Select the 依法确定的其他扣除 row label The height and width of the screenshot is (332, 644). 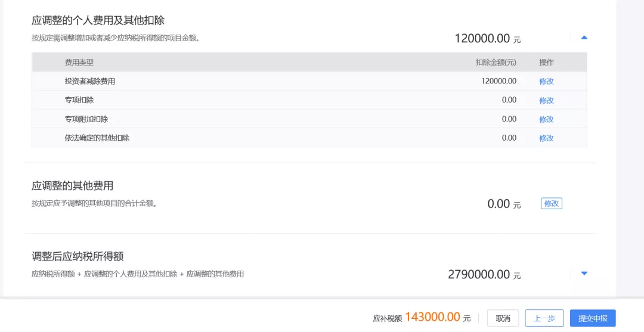pos(97,138)
